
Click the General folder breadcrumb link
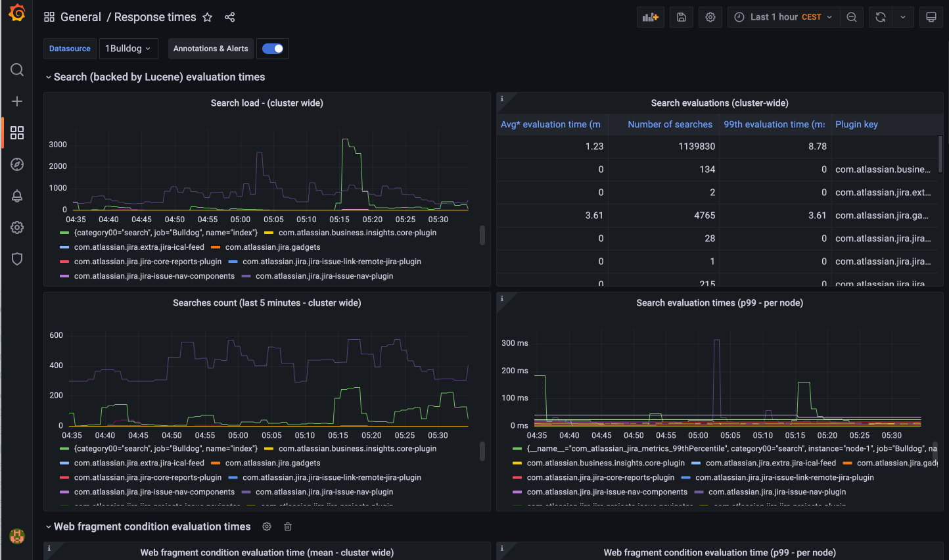(80, 17)
